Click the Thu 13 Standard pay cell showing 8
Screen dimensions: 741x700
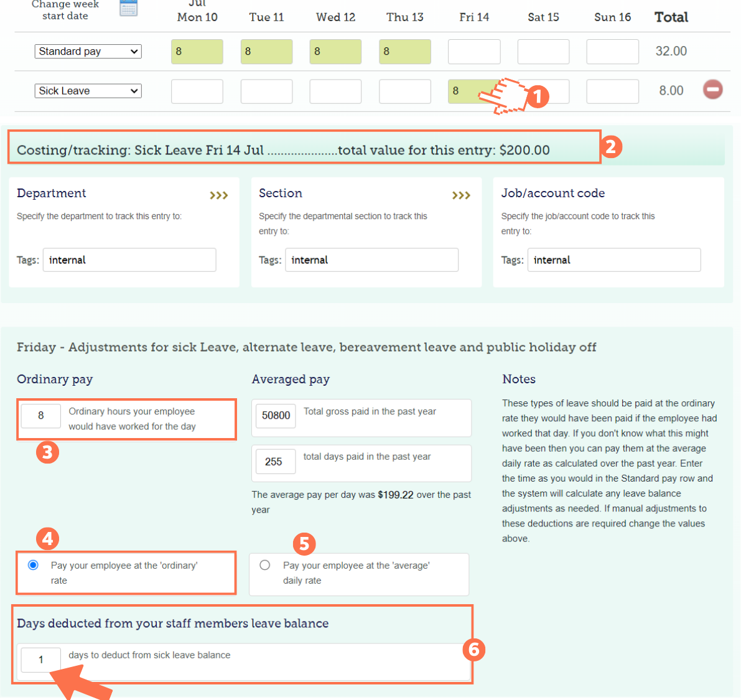pyautogui.click(x=404, y=51)
